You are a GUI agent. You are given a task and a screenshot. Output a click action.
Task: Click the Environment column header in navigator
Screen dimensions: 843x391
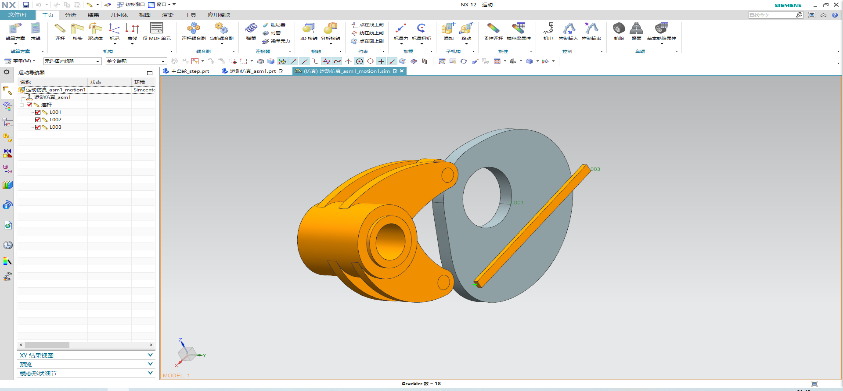(x=144, y=82)
